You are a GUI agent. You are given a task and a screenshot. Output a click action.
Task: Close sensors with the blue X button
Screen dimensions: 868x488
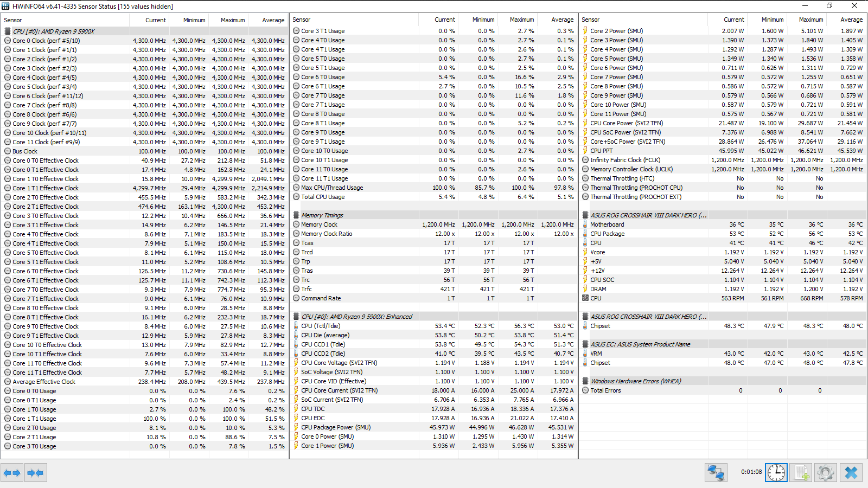(x=851, y=473)
